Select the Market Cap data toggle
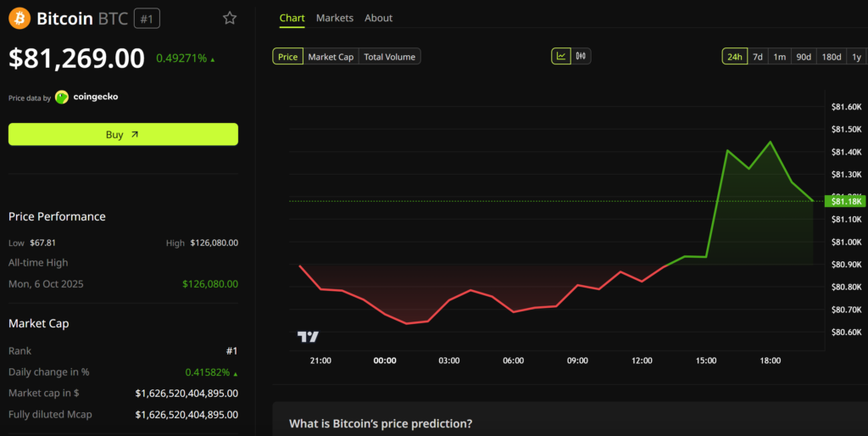868x436 pixels. coord(331,57)
